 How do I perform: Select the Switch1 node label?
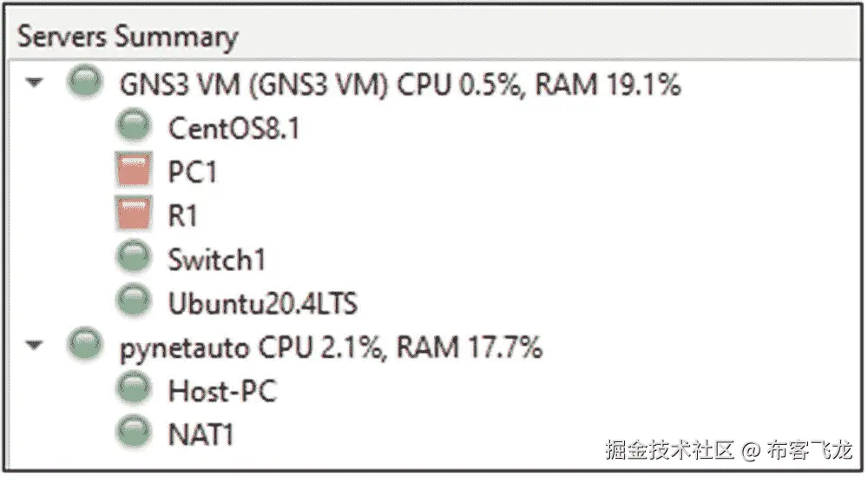point(216,259)
